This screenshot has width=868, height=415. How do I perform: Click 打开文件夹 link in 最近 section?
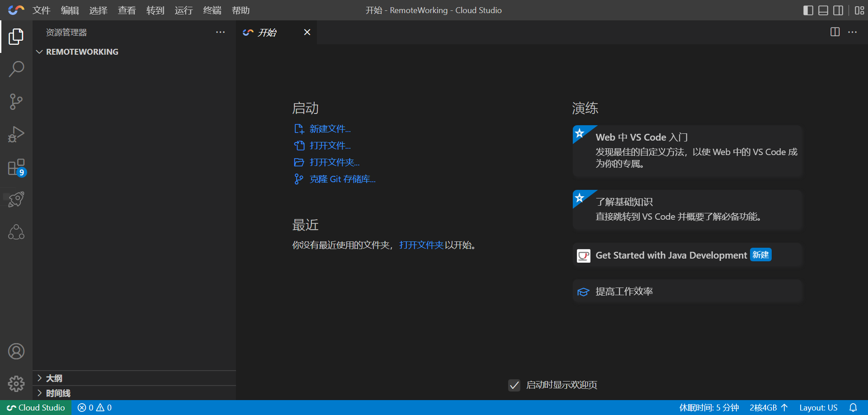click(x=421, y=245)
